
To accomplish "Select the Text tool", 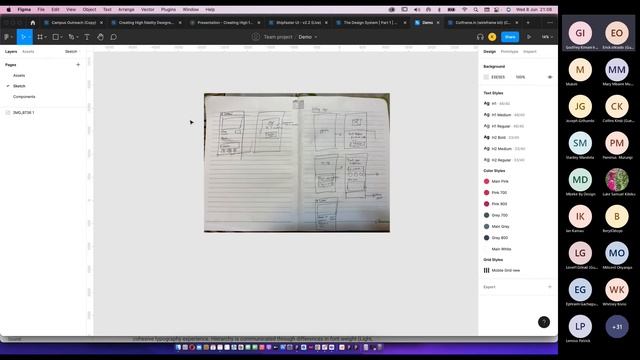I will point(87,37).
